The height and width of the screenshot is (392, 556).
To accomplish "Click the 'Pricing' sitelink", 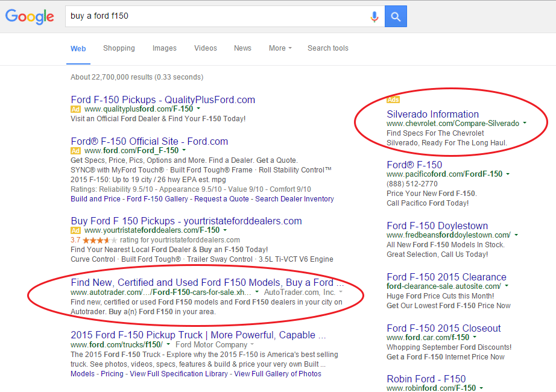I will (112, 374).
